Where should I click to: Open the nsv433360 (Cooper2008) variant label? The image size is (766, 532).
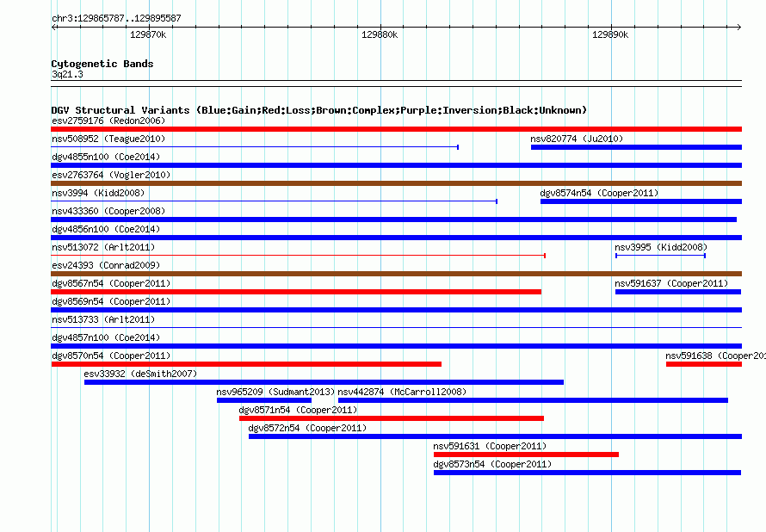pos(108,211)
